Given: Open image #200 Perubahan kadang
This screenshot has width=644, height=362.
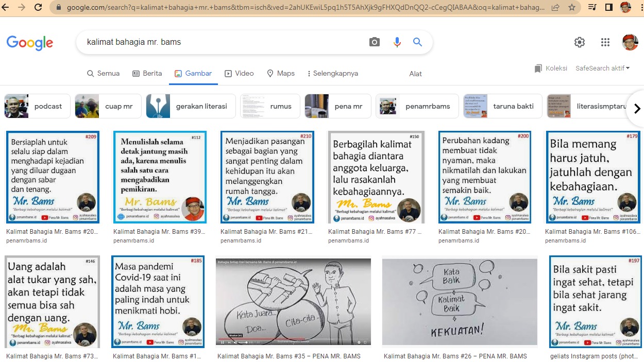Looking at the screenshot, I should (484, 177).
